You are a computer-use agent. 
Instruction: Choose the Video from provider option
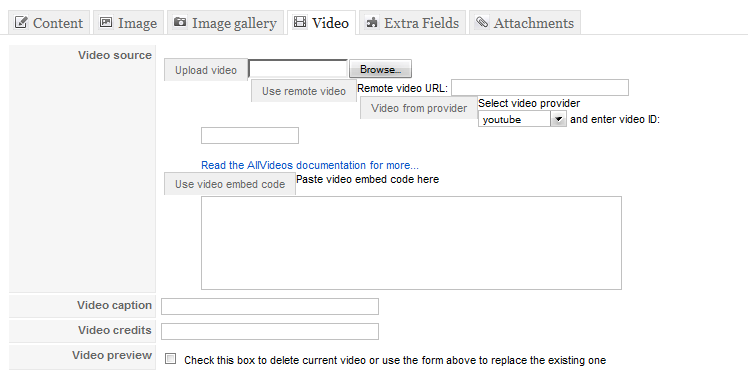[419, 108]
